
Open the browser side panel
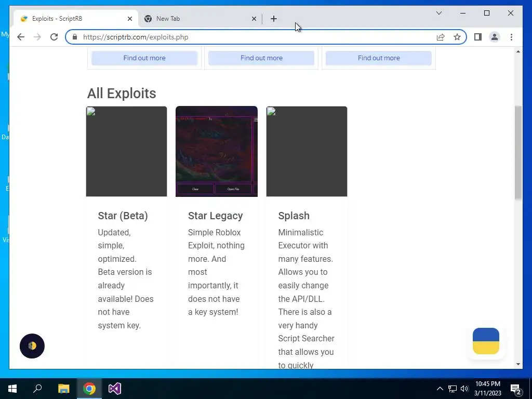tap(478, 37)
